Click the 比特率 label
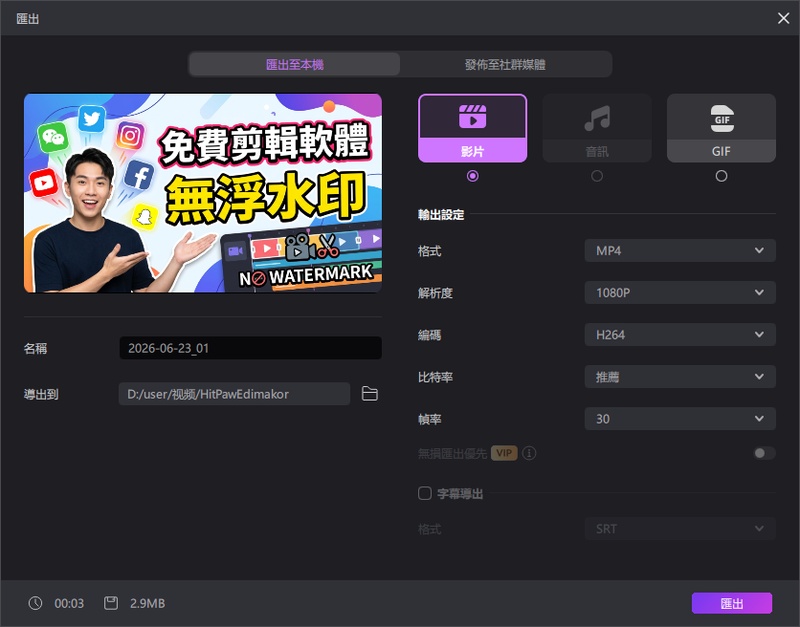The width and height of the screenshot is (800, 627). pos(435,377)
